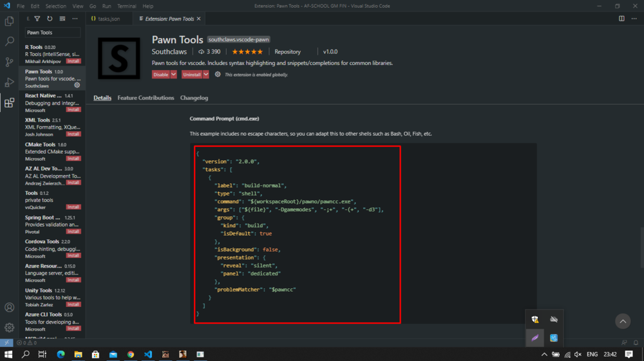Viewport: 644px width, 361px height.
Task: Click the Pawn Tools search input field
Action: [53, 32]
